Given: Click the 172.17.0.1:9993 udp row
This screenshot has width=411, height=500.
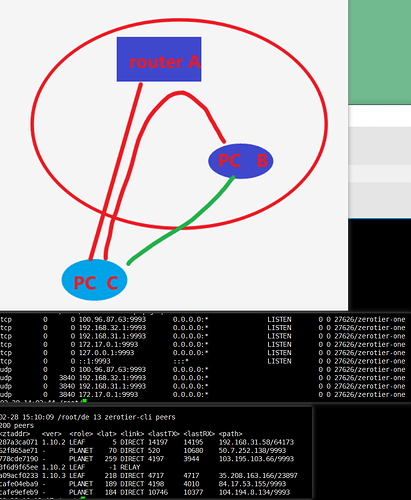Looking at the screenshot, I should pos(203,395).
